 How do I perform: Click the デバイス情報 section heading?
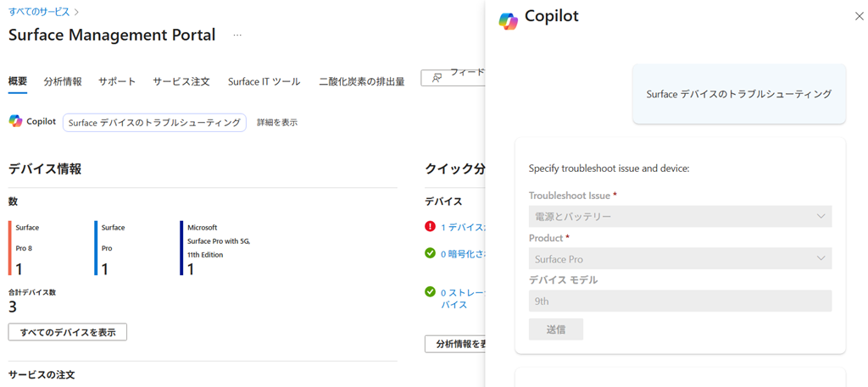coord(45,169)
